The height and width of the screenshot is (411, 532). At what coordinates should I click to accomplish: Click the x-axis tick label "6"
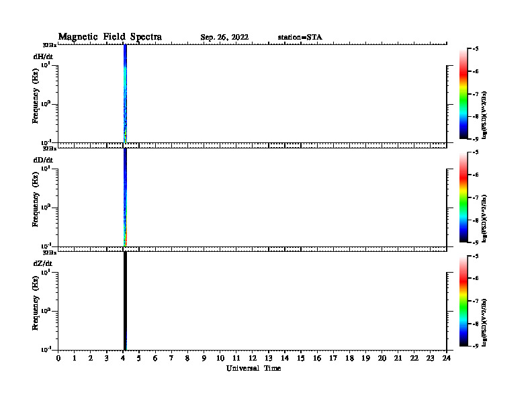(155, 359)
